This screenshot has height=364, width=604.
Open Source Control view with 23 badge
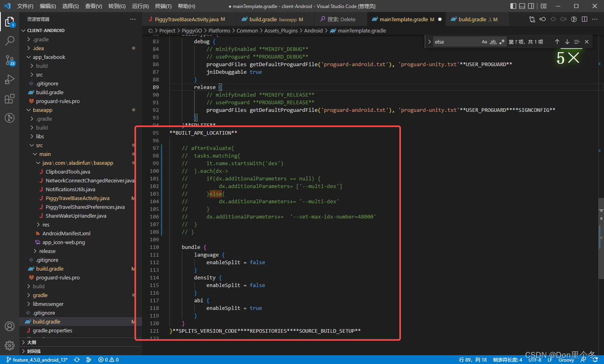pos(9,60)
